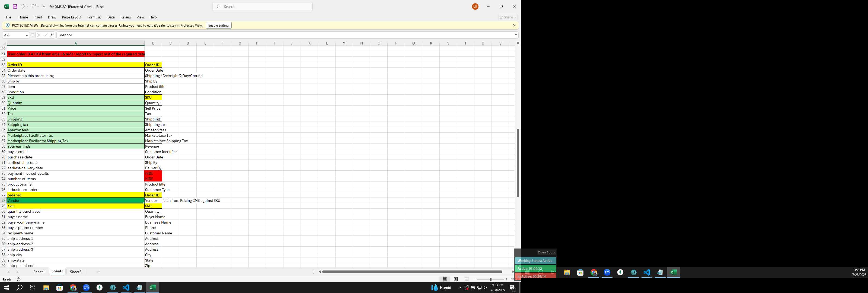Image resolution: width=868 pixels, height=293 pixels.
Task: Click the zoom in plus button
Action: coord(506,279)
